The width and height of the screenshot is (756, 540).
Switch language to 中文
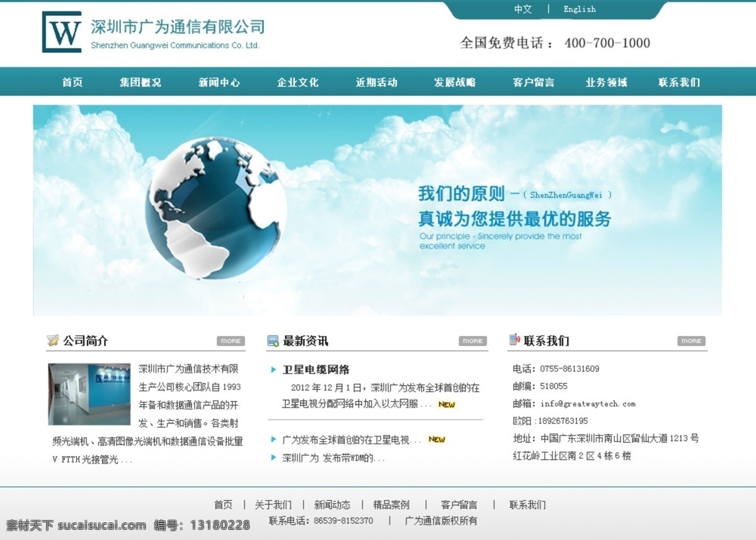pyautogui.click(x=523, y=9)
